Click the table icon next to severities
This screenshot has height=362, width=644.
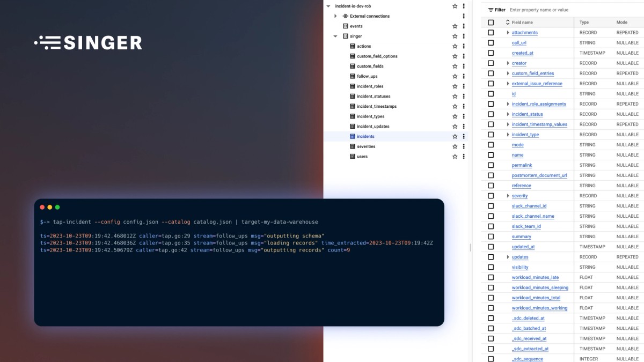351,146
